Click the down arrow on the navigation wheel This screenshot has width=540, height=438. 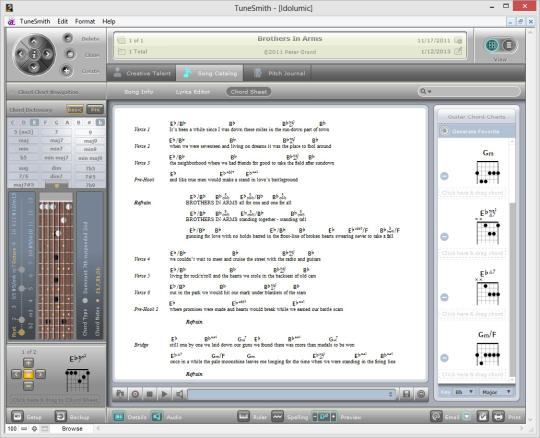34,67
